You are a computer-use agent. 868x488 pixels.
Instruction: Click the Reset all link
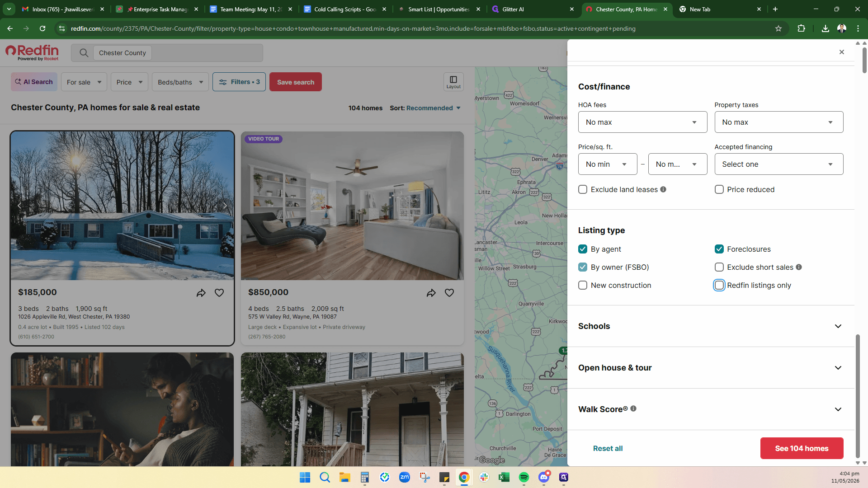pyautogui.click(x=608, y=448)
